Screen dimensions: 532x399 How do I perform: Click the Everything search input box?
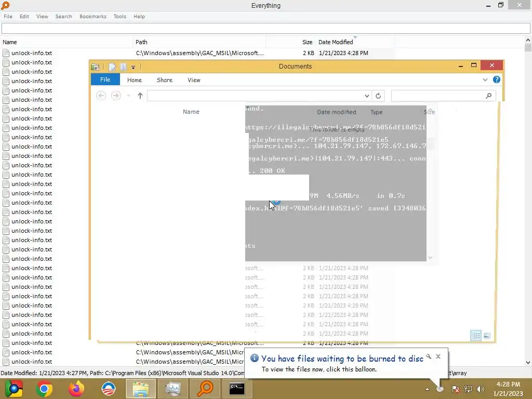point(265,29)
